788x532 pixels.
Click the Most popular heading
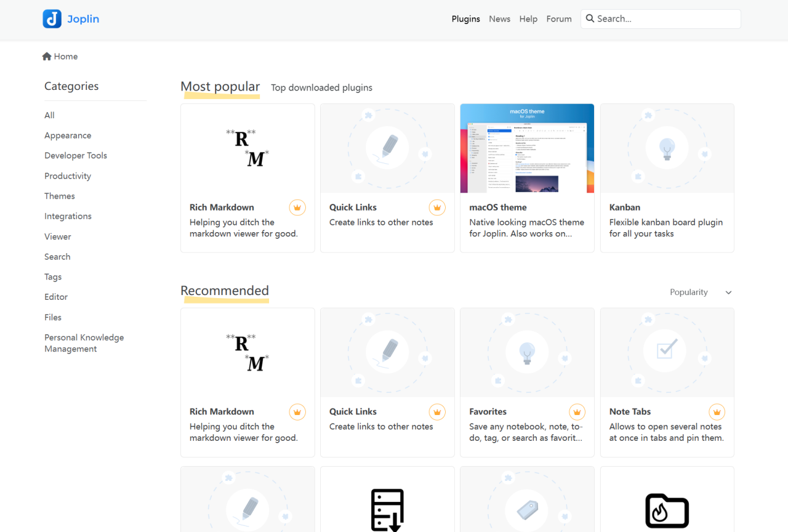pyautogui.click(x=220, y=87)
